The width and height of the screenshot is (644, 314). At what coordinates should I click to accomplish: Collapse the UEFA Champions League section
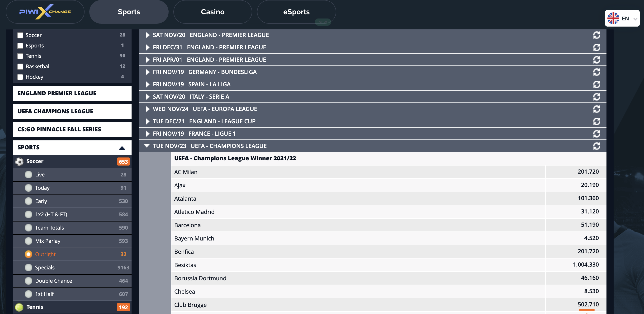pos(147,146)
